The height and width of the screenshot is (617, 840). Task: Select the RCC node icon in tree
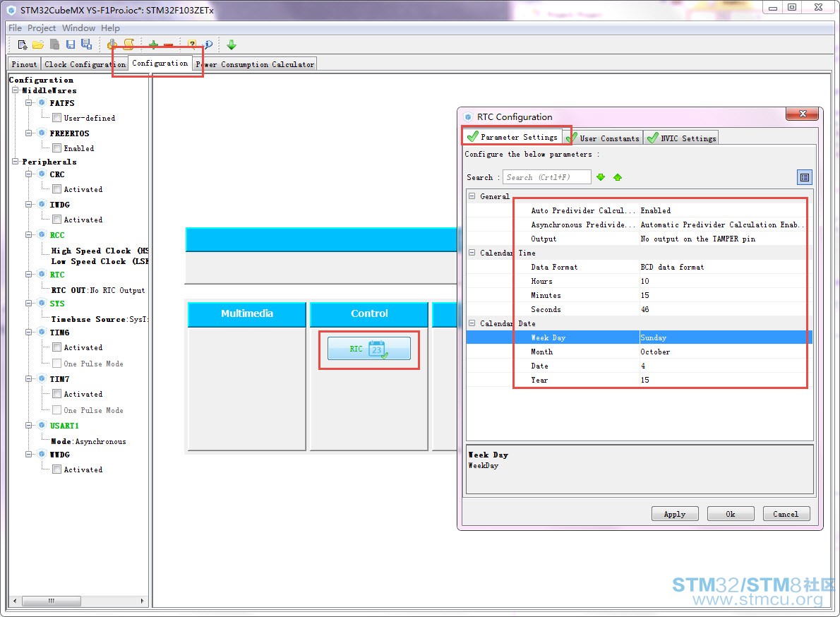tap(42, 234)
